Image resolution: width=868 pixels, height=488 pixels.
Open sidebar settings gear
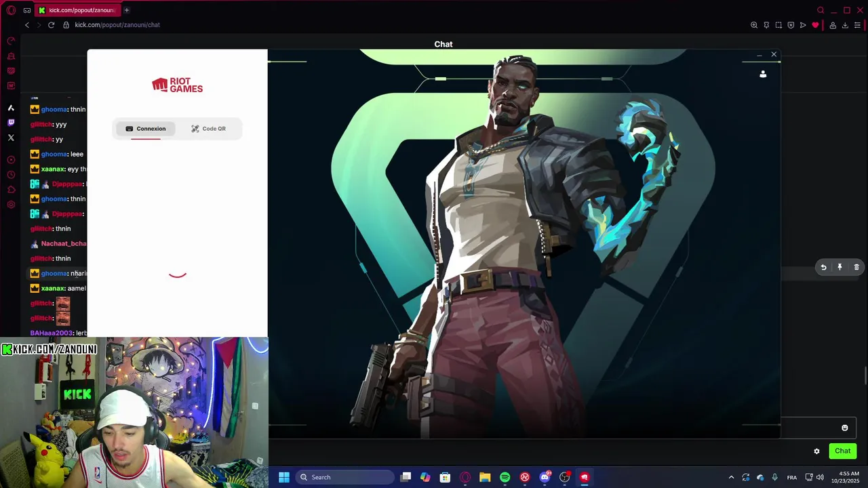11,205
